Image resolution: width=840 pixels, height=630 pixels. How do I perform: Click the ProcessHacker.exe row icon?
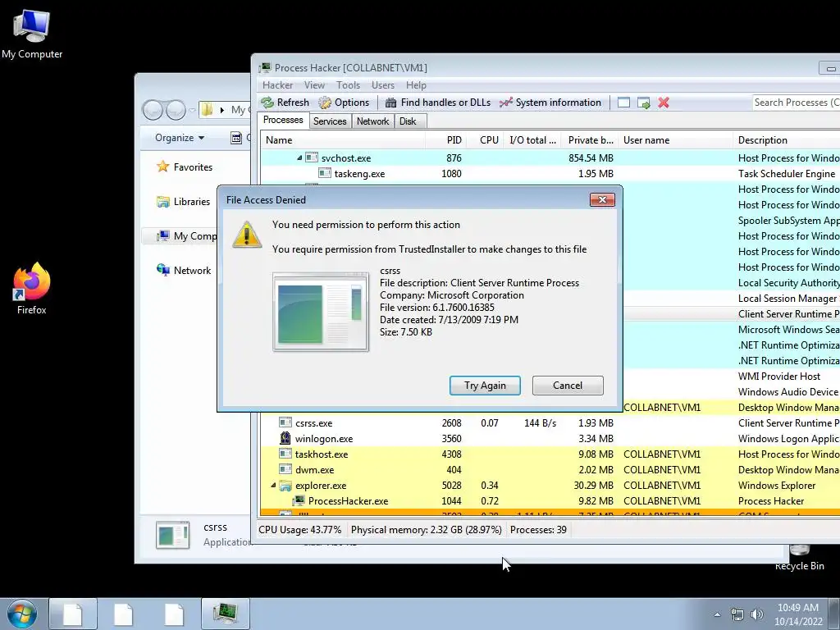pyautogui.click(x=299, y=501)
